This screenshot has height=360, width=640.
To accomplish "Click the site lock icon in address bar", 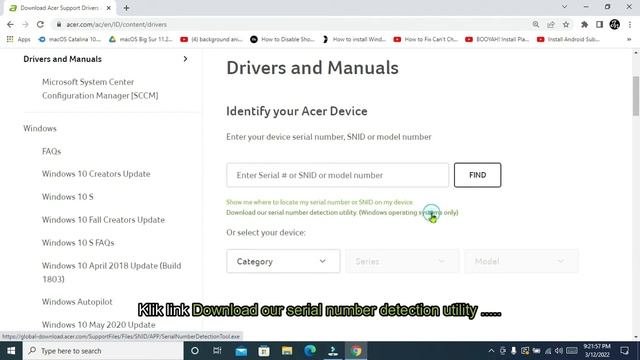I will 59,24.
